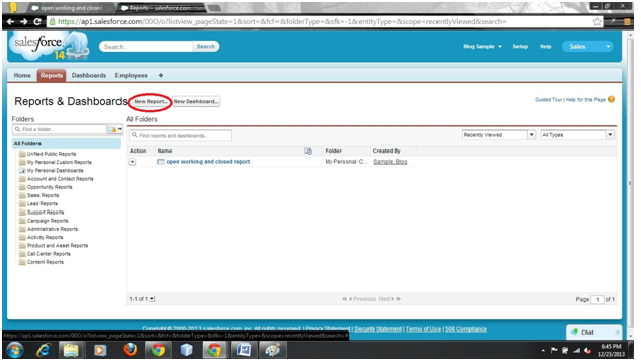Click the New Dashboard button
This screenshot has height=364, width=641.
tap(196, 101)
